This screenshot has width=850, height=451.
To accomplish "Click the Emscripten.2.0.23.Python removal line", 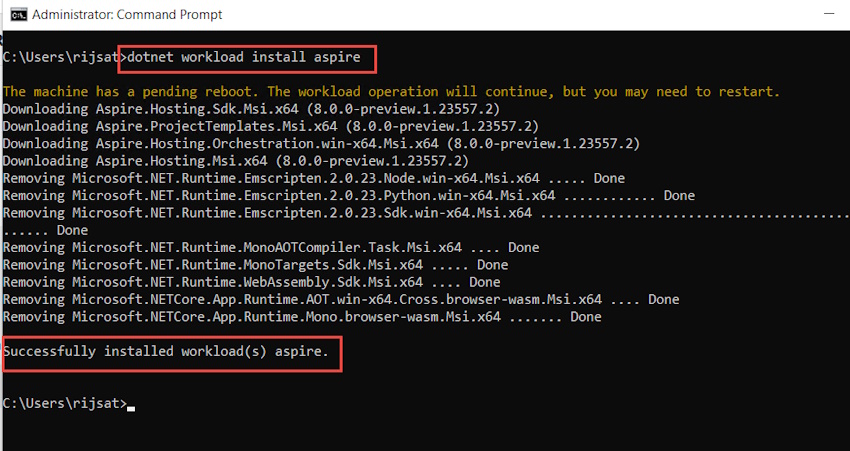I will pyautogui.click(x=349, y=196).
